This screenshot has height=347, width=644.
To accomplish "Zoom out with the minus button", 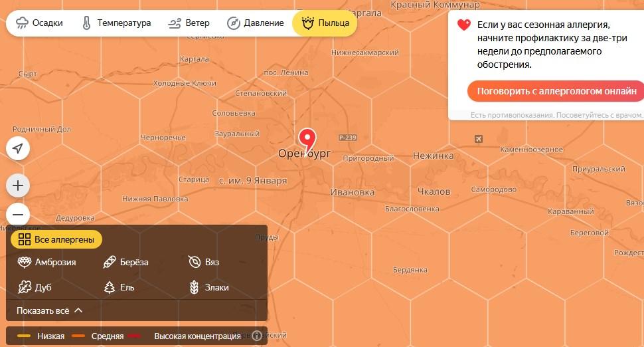I will pyautogui.click(x=18, y=214).
